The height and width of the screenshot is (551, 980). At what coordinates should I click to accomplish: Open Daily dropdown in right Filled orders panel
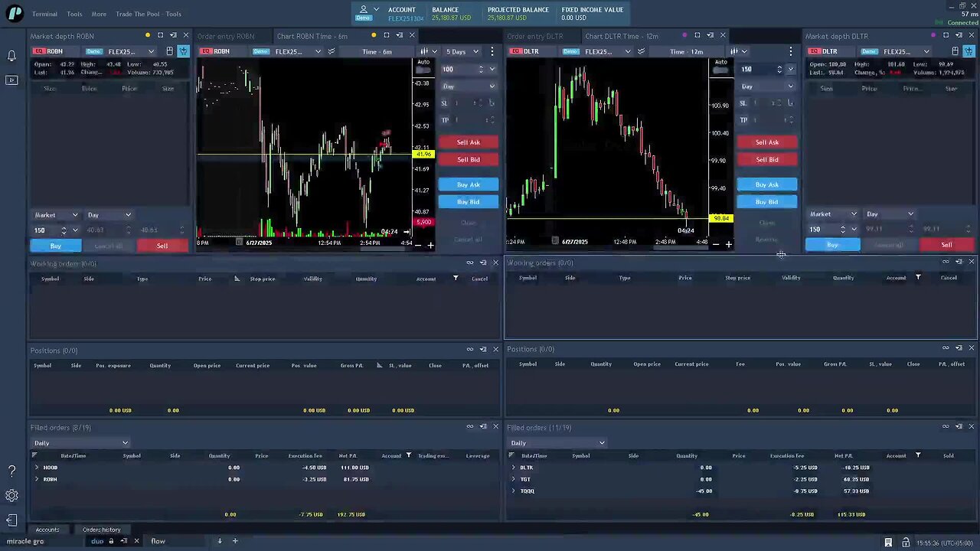point(557,443)
